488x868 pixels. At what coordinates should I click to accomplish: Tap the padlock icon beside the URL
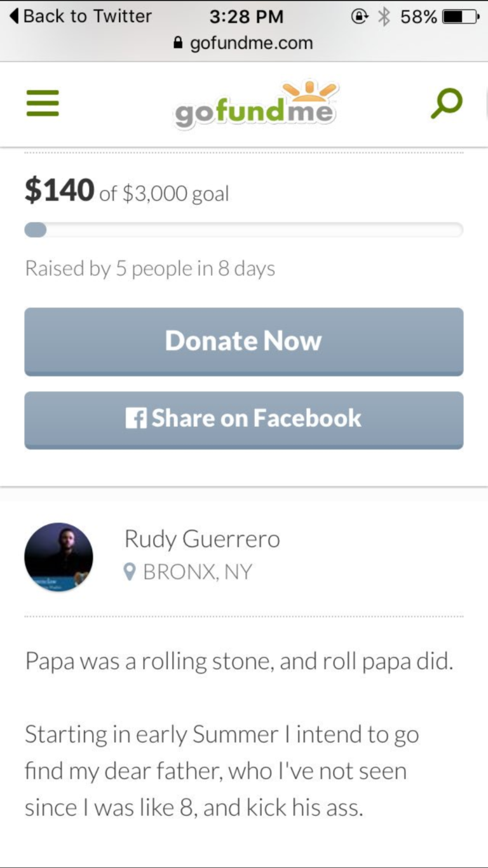[x=179, y=43]
